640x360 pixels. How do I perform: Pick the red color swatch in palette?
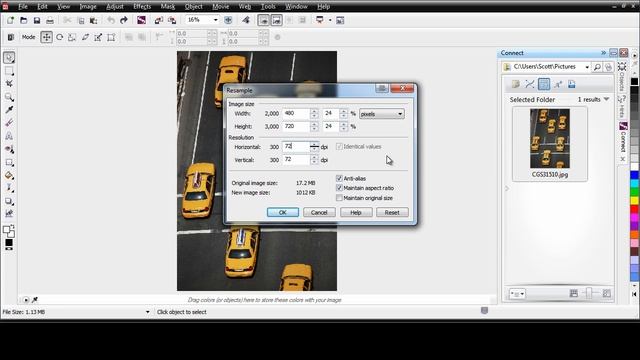click(634, 209)
